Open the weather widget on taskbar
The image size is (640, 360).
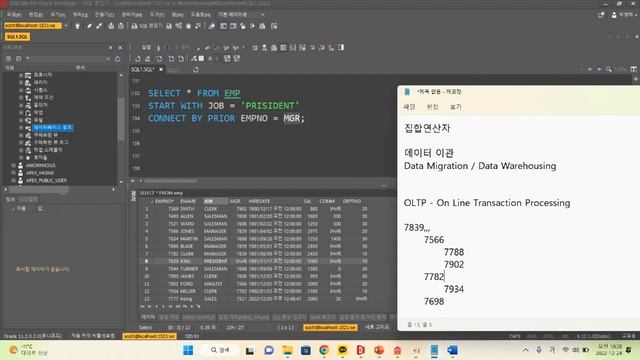tap(28, 350)
